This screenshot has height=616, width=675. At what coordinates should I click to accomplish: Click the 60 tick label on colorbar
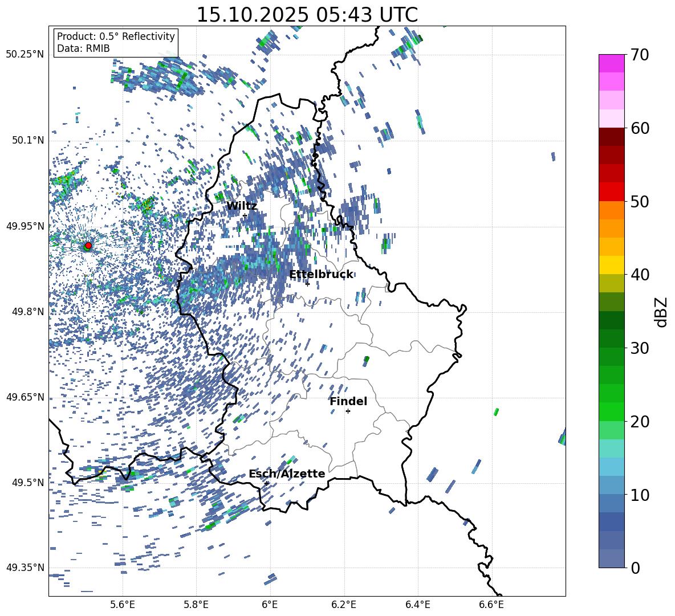tap(639, 128)
